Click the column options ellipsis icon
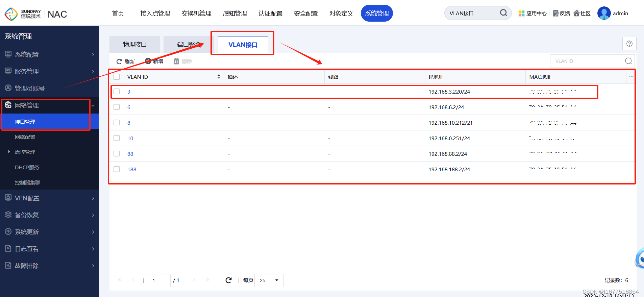This screenshot has width=644, height=297. [631, 77]
